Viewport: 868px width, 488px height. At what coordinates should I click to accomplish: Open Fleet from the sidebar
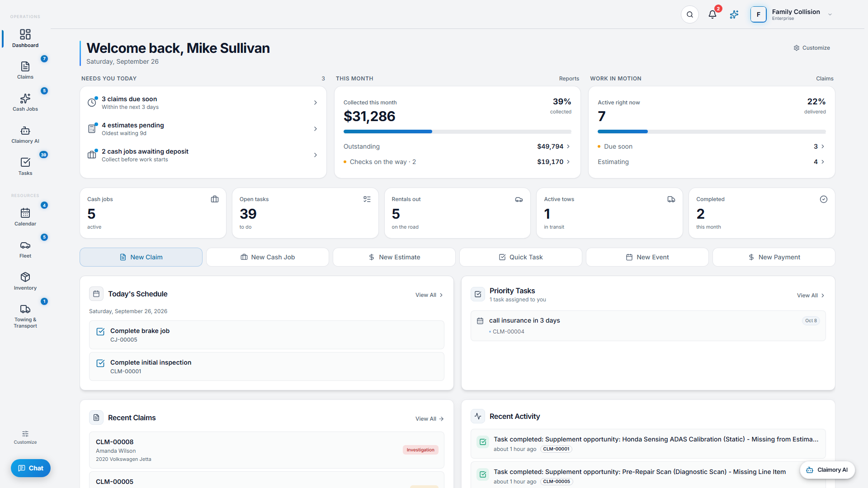click(x=25, y=249)
